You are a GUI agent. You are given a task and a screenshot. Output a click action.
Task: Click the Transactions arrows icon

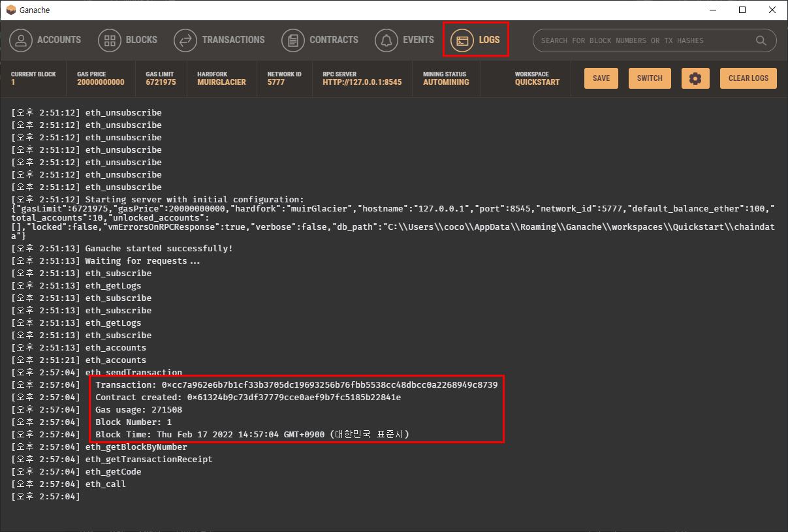(185, 40)
